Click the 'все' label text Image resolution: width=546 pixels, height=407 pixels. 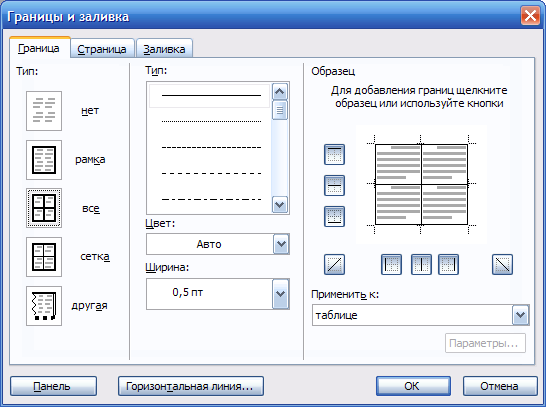[91, 209]
